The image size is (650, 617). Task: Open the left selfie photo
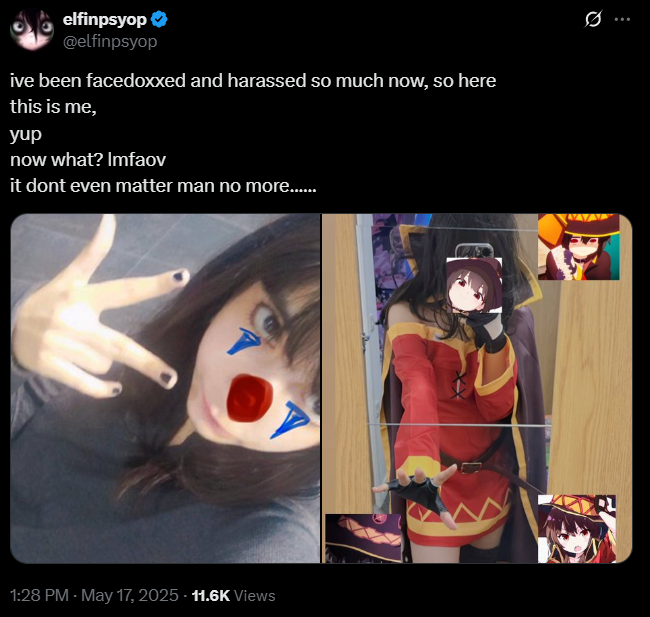165,388
